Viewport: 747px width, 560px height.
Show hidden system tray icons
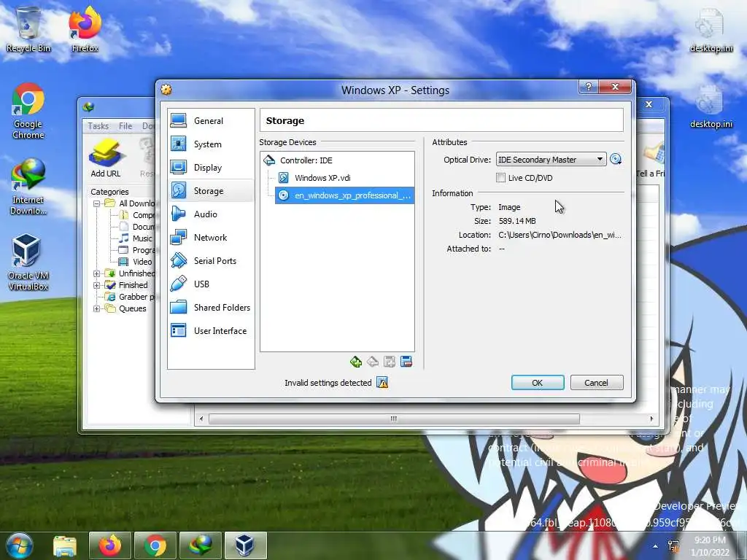tap(656, 546)
